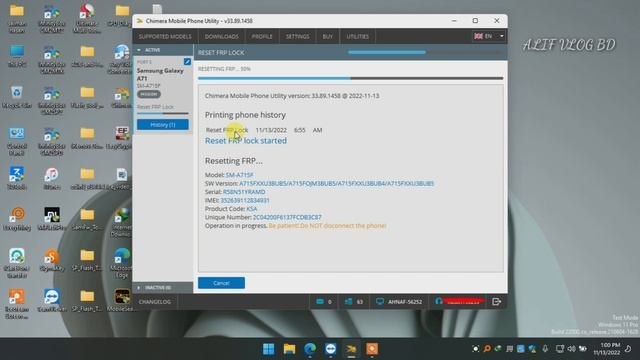Open Microsoft Edge from the taskbar
Screen dimensions: 640x360
310,349
